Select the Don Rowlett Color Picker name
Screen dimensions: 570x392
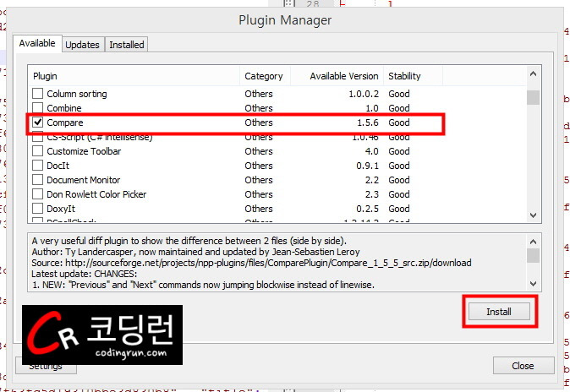pos(96,194)
